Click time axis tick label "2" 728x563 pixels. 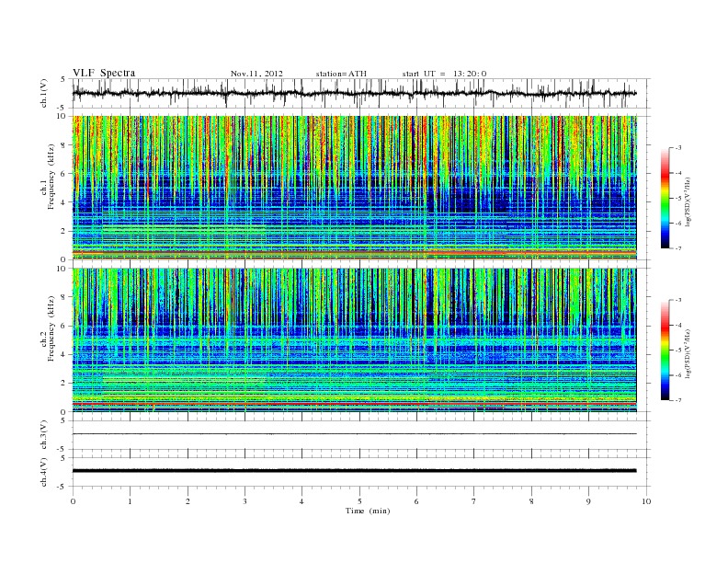pyautogui.click(x=188, y=501)
